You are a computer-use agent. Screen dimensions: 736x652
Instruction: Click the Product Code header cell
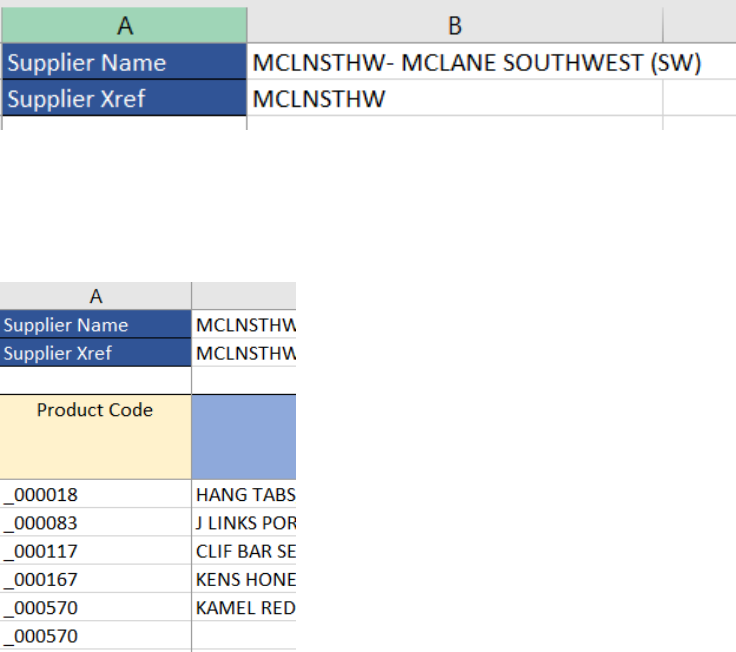pos(95,436)
